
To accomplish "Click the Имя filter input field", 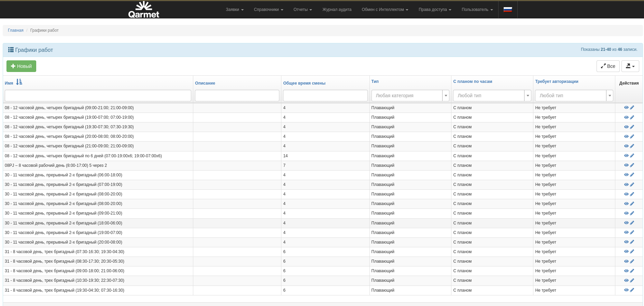I will point(98,96).
